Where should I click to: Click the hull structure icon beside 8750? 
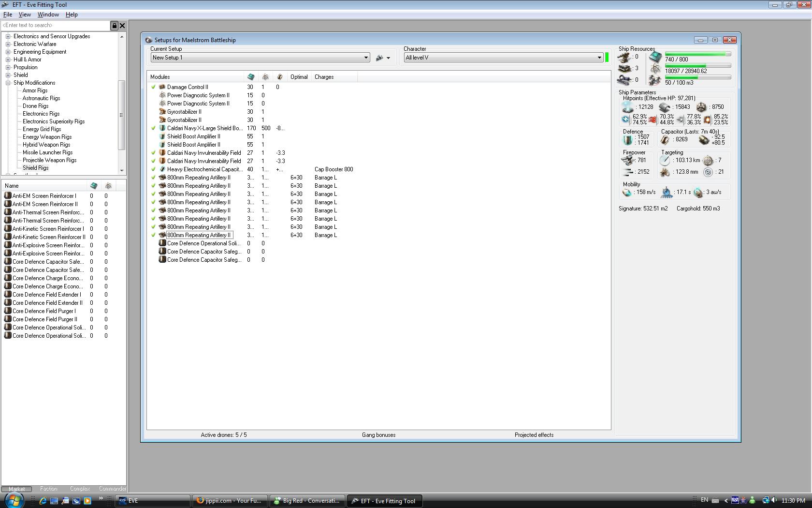coord(701,107)
